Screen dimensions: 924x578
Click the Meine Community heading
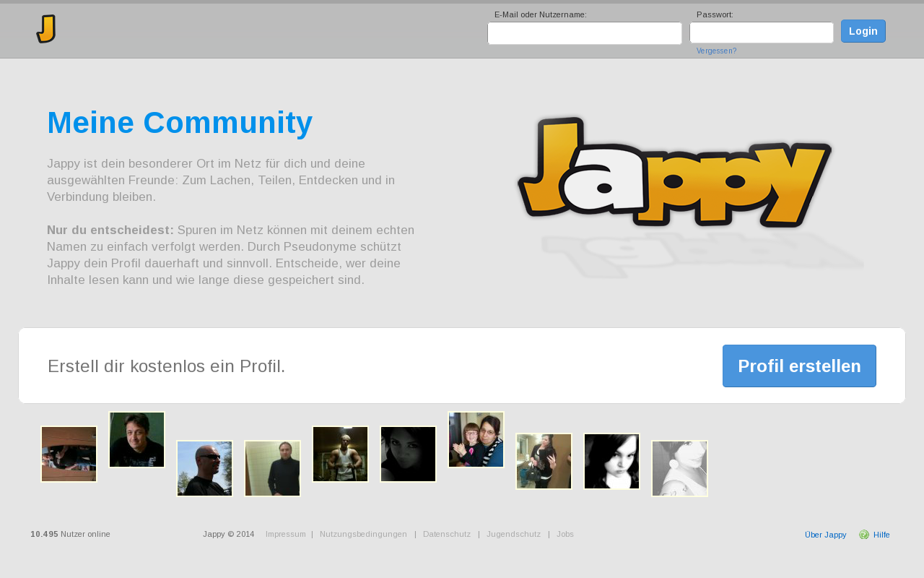coord(180,122)
